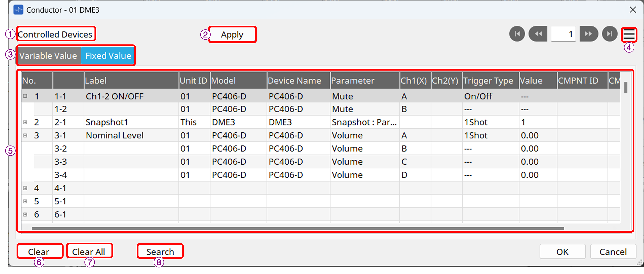
Task: Collapse the Ch1-2 ON/OFF row group
Action: [x=25, y=96]
